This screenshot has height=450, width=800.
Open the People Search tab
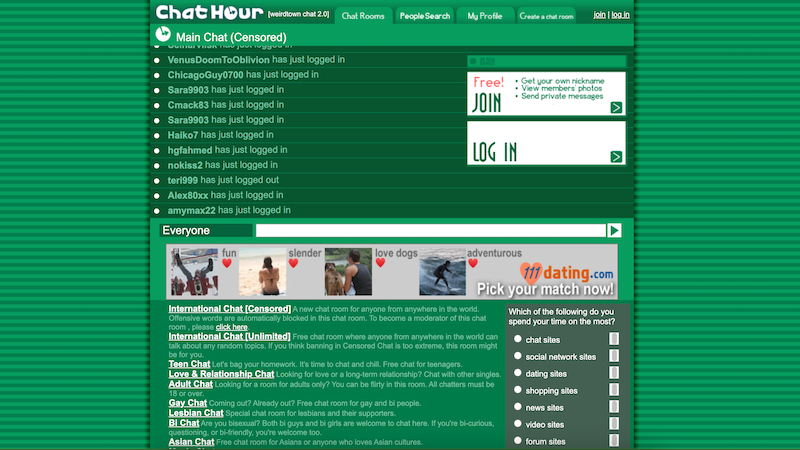click(424, 16)
